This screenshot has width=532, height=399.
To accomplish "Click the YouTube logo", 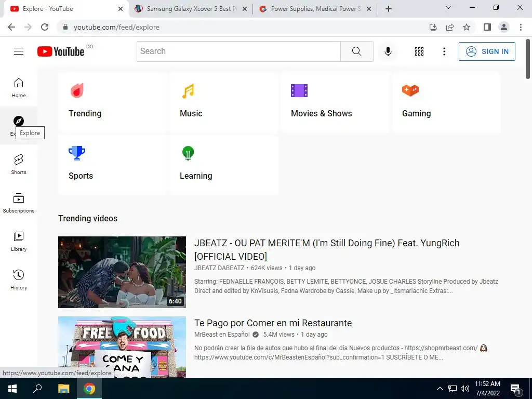I will pyautogui.click(x=61, y=51).
